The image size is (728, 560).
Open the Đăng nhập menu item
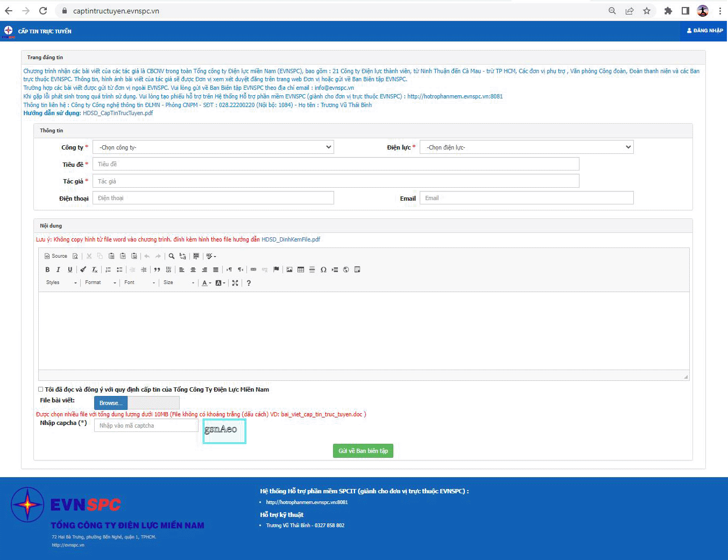704,31
